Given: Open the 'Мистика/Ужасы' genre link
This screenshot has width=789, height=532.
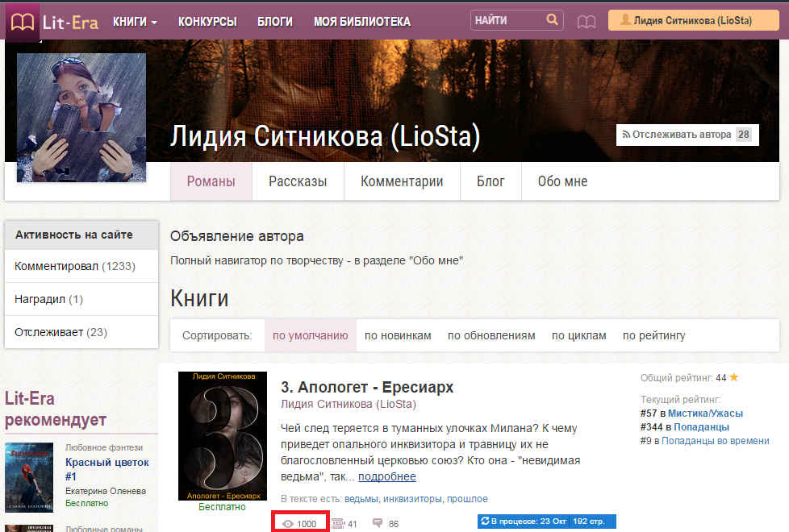Looking at the screenshot, I should click(x=705, y=413).
